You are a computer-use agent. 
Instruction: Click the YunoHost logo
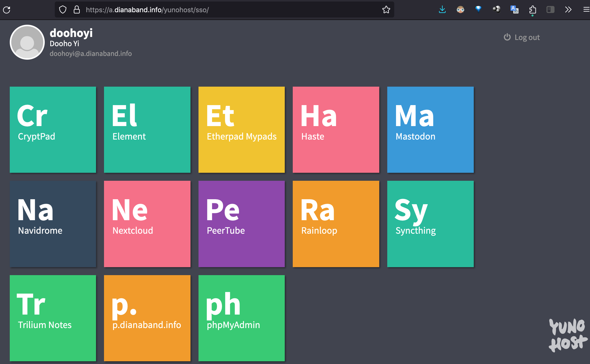pyautogui.click(x=567, y=335)
